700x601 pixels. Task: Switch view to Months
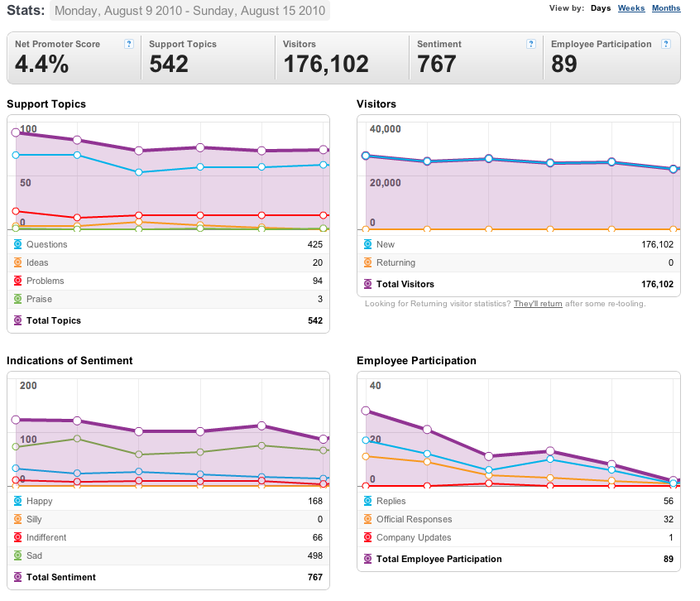click(x=666, y=8)
